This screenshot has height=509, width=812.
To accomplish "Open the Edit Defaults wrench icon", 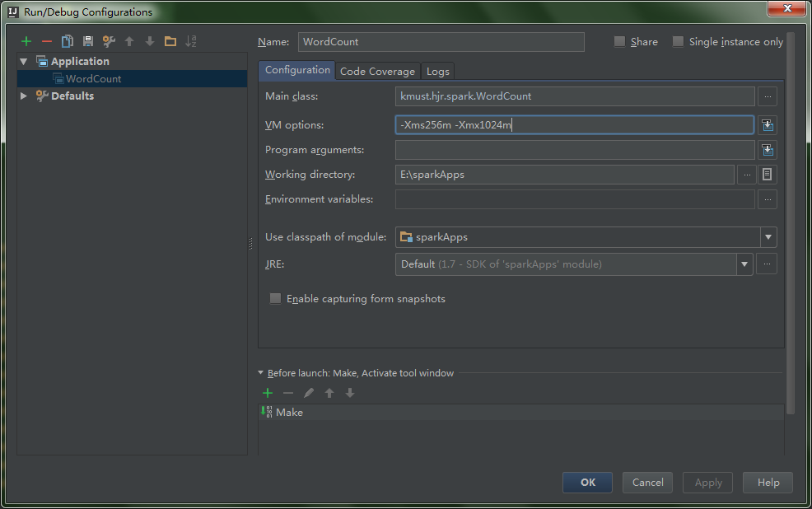I will [x=108, y=40].
